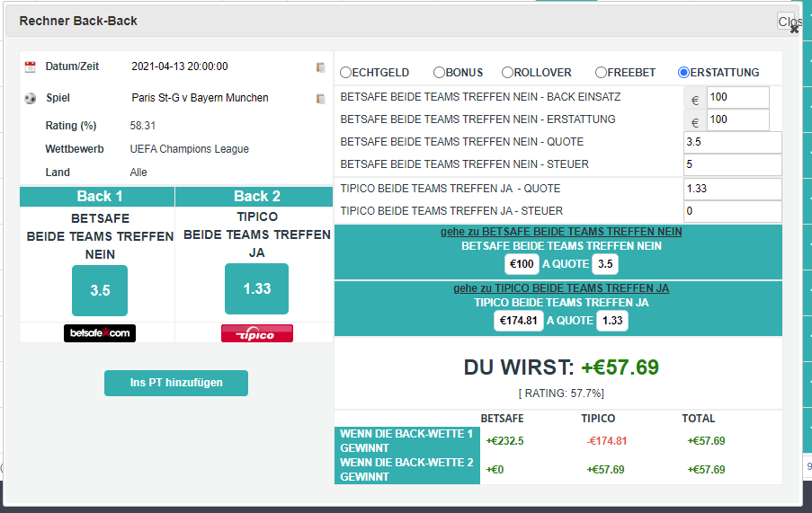
Task: Select the FREEBET radio option
Action: click(x=601, y=73)
